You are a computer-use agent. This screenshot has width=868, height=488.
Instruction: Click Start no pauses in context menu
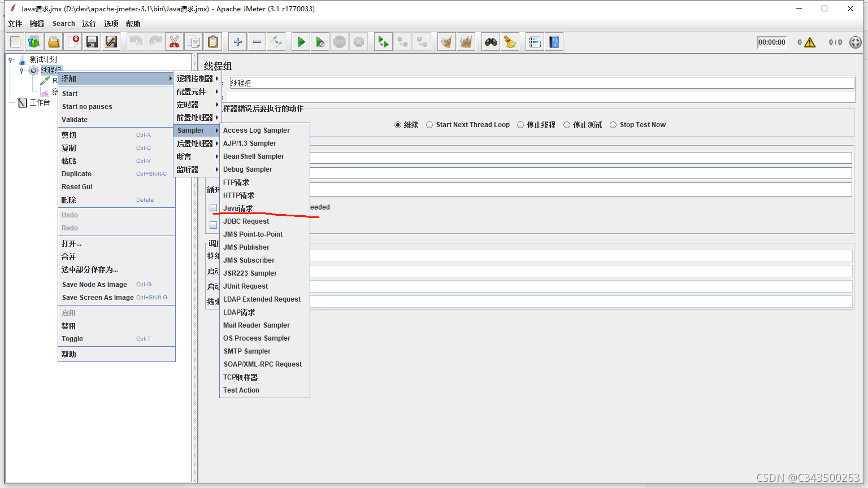pyautogui.click(x=116, y=107)
